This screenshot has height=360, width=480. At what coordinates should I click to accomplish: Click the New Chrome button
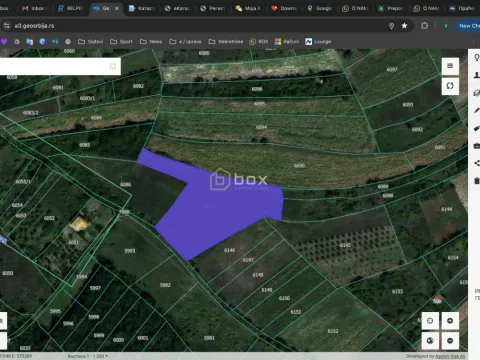(469, 26)
